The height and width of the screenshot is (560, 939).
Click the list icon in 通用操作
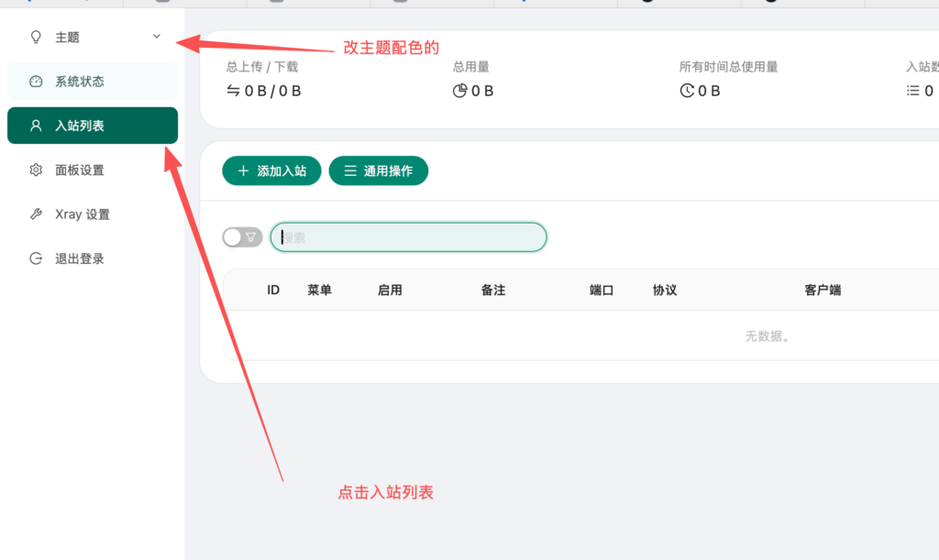pos(350,171)
